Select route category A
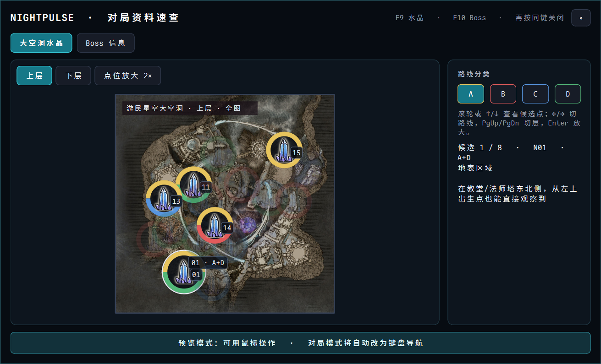 pyautogui.click(x=471, y=94)
